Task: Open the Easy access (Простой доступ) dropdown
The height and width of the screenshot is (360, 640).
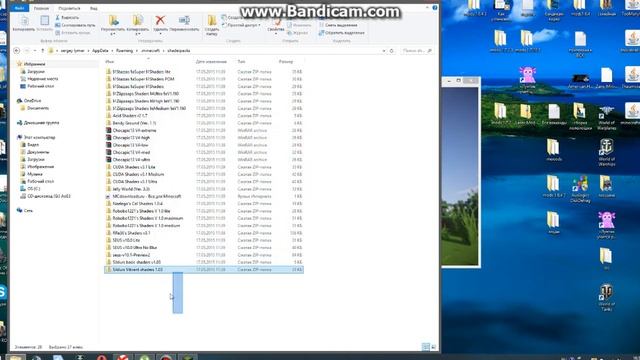Action: pos(241,25)
